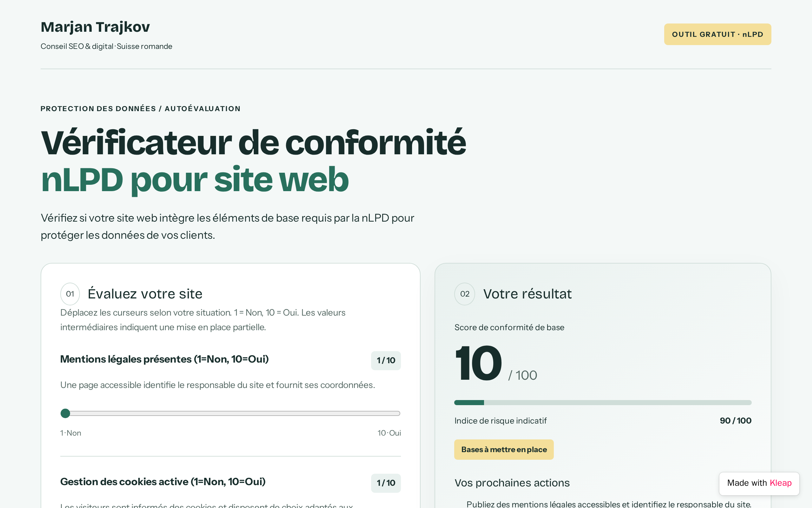
Task: Click the Vérifiez si votre site web intro paragraph
Action: 227,226
